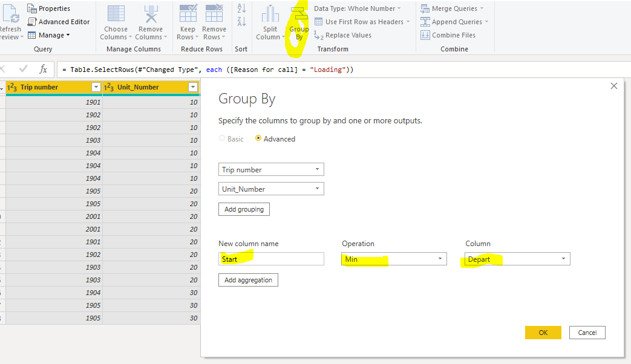Open the Trip number grouping dropdown
This screenshot has height=364, width=631.
(x=271, y=169)
